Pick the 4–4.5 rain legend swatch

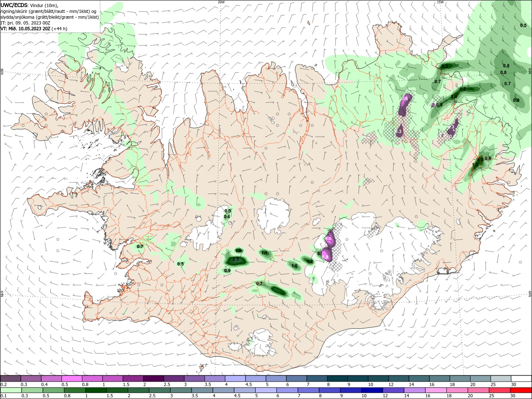(223, 390)
